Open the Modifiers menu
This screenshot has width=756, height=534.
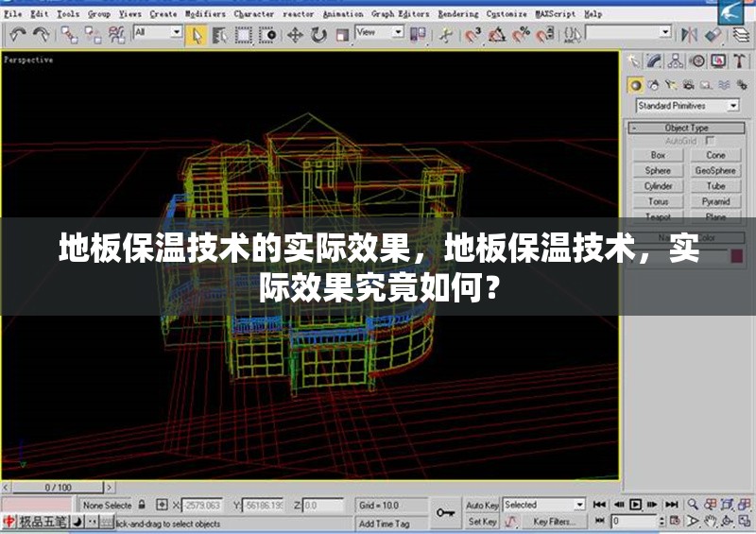pos(205,14)
